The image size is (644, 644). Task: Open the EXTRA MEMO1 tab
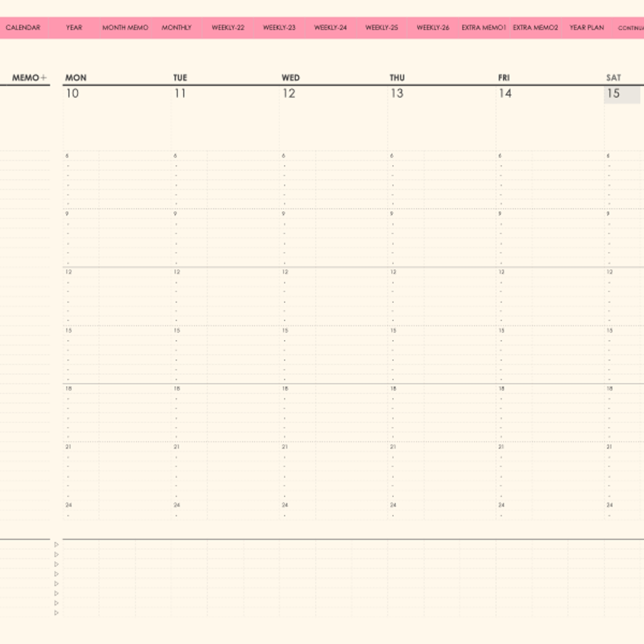coord(484,27)
